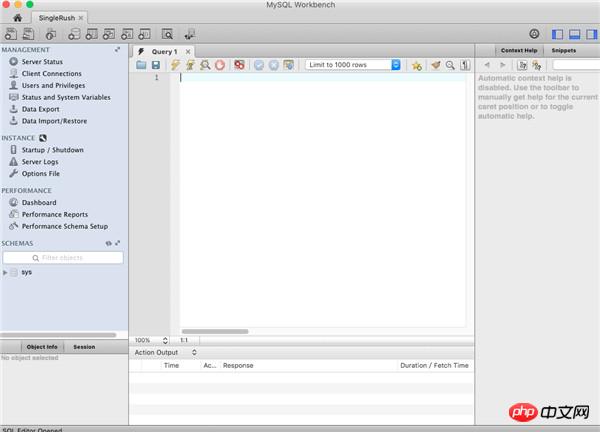Reconnect to the DBMS
This screenshot has height=432, width=600.
click(x=189, y=34)
